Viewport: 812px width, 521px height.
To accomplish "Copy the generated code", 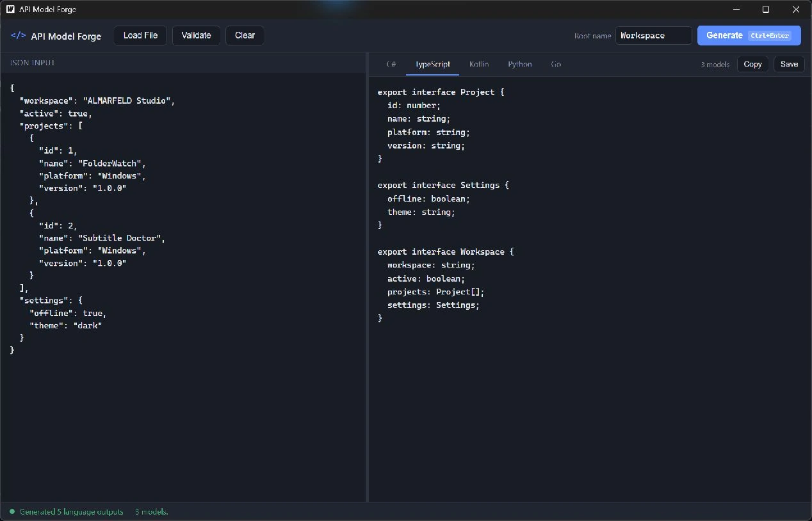I will click(x=752, y=64).
